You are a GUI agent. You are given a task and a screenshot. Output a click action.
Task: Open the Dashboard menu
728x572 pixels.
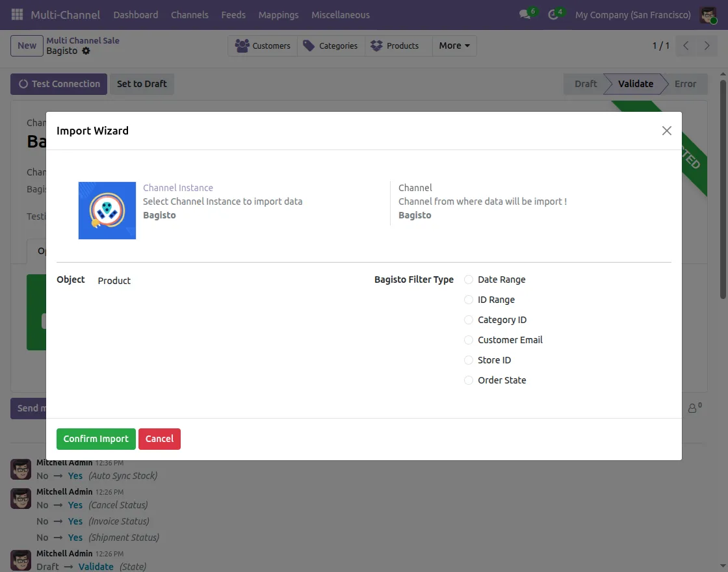pos(136,15)
